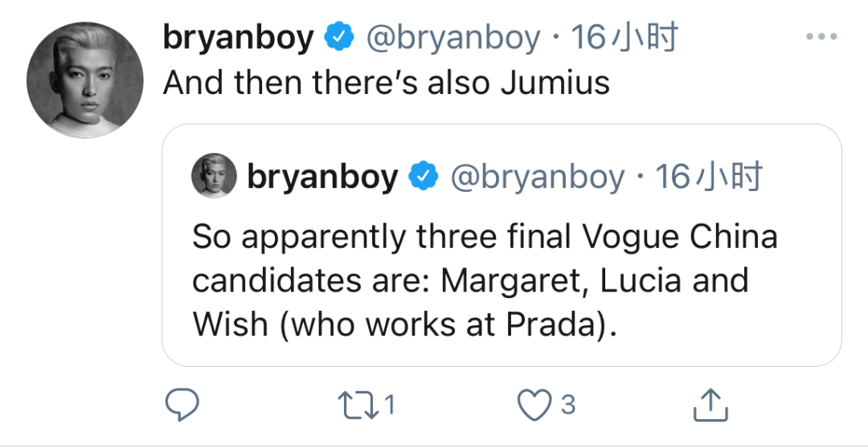This screenshot has height=448, width=868.
Task: Open the "And then there's also Jumius" tweet text
Action: pyautogui.click(x=386, y=83)
